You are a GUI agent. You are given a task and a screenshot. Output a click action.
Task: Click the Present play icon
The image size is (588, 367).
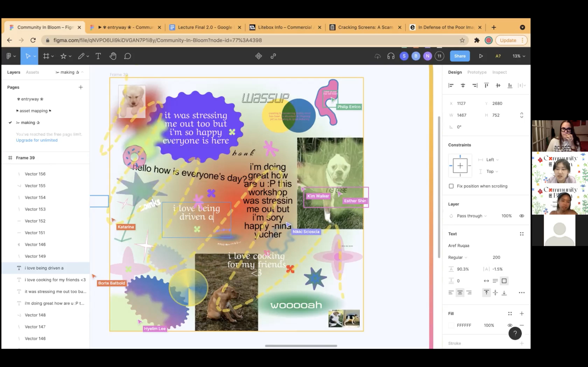tap(481, 56)
